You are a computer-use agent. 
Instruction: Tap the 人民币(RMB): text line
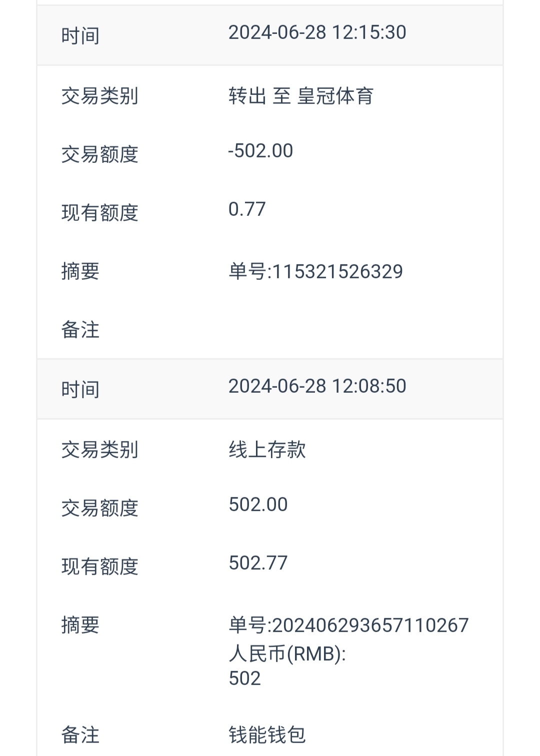point(287,654)
